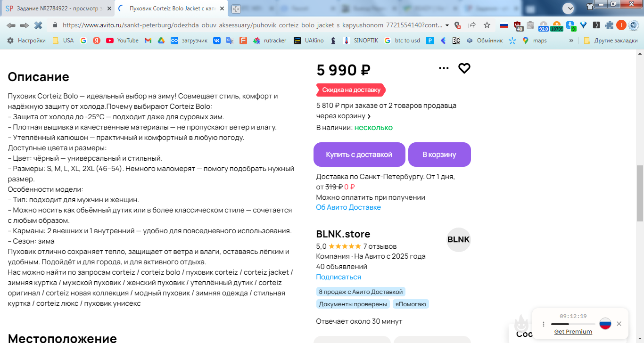Open the BLNK seller avatar
The width and height of the screenshot is (644, 343).
(x=458, y=239)
